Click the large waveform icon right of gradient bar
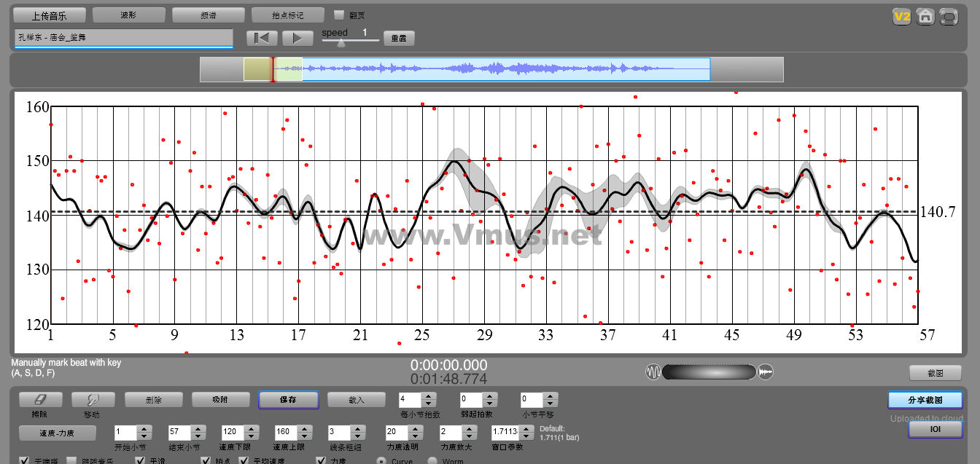 coord(766,372)
